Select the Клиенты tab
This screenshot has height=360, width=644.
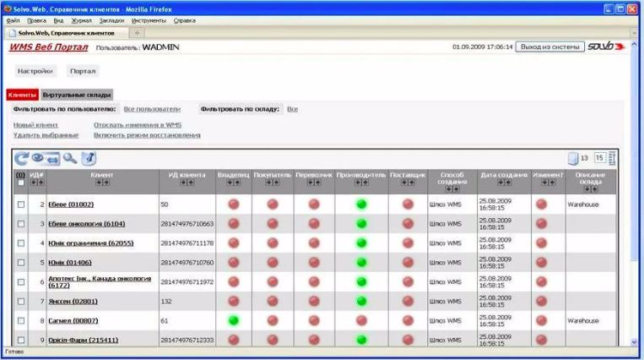[22, 95]
